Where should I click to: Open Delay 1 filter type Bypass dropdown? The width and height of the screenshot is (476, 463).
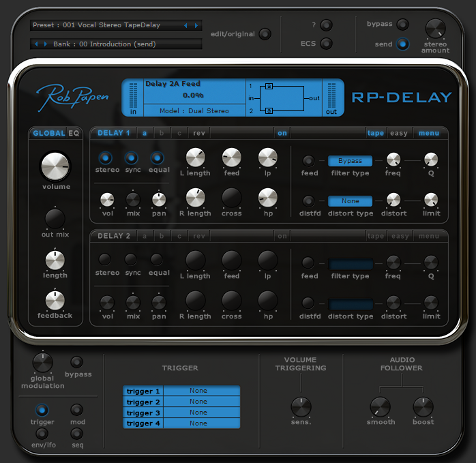click(350, 161)
